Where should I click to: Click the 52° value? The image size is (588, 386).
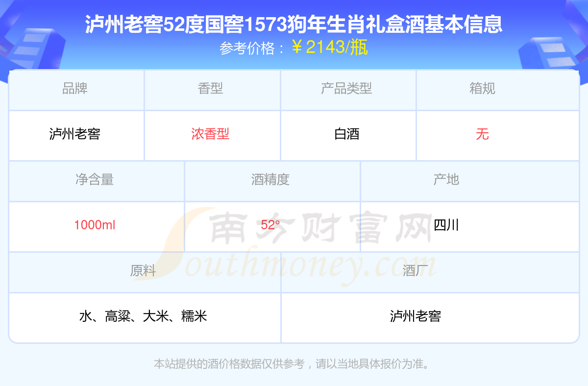click(270, 225)
